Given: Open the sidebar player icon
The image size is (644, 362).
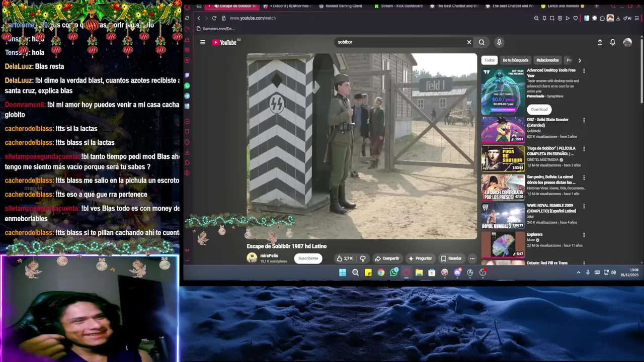Looking at the screenshot, I should [x=187, y=122].
